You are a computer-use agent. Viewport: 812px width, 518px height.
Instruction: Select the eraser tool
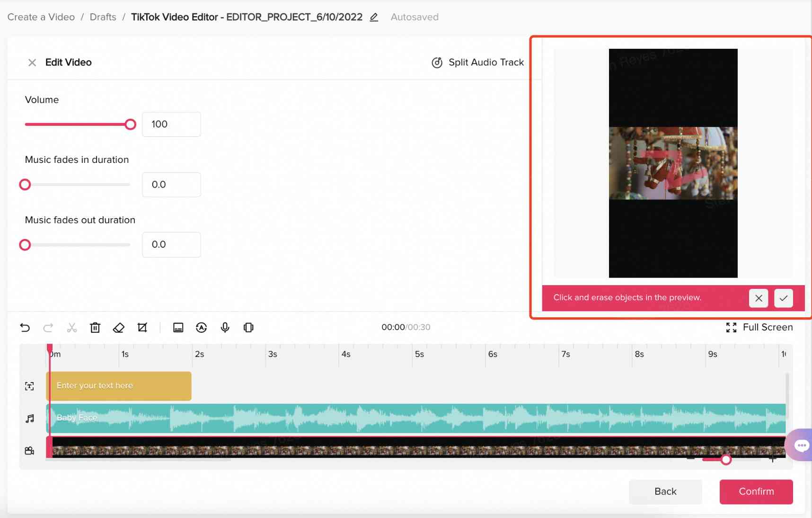click(119, 327)
